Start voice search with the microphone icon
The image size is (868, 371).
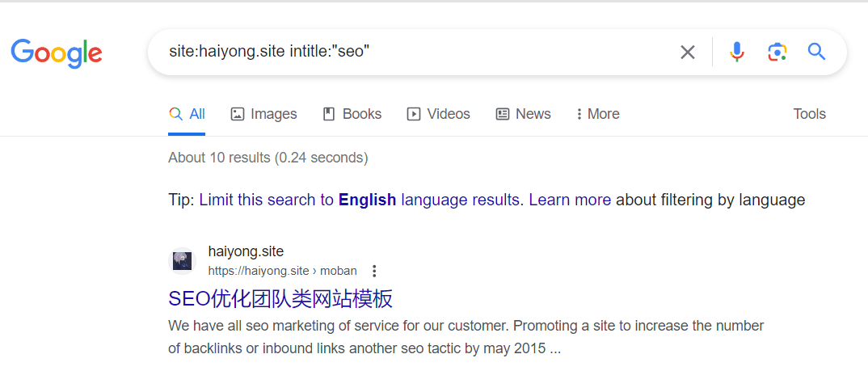click(x=736, y=53)
